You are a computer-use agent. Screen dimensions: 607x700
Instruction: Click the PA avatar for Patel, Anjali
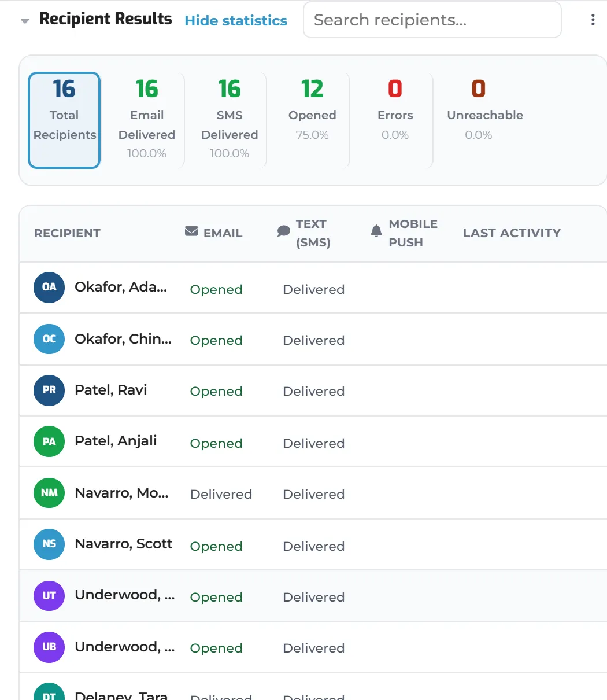(49, 441)
